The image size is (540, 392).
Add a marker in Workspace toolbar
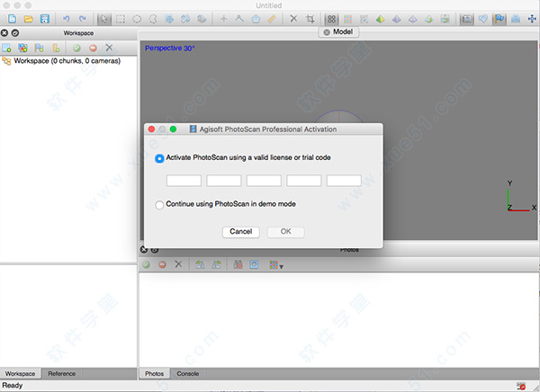(x=40, y=48)
